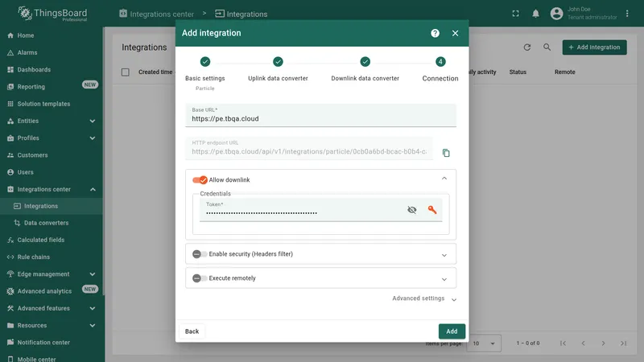
Task: Go to previous page of table
Action: [583, 343]
